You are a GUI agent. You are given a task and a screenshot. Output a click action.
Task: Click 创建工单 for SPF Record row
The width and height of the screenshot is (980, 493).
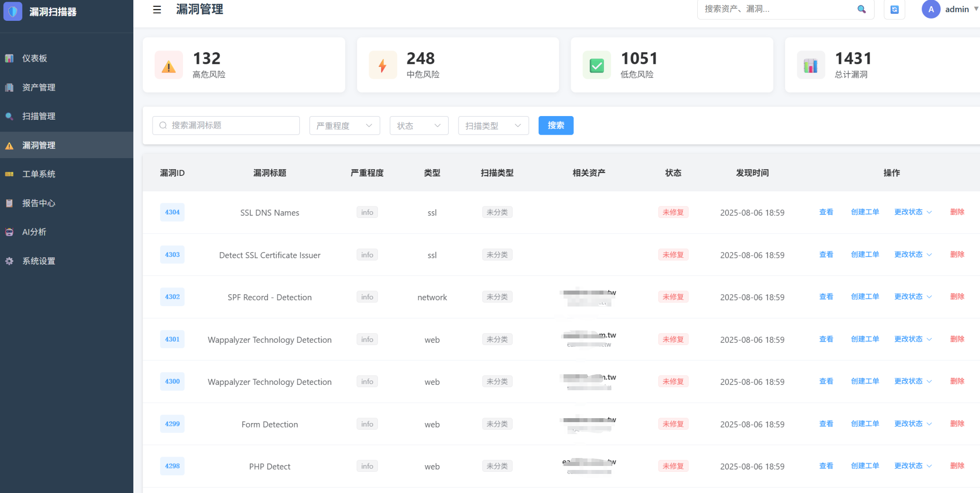[864, 297]
